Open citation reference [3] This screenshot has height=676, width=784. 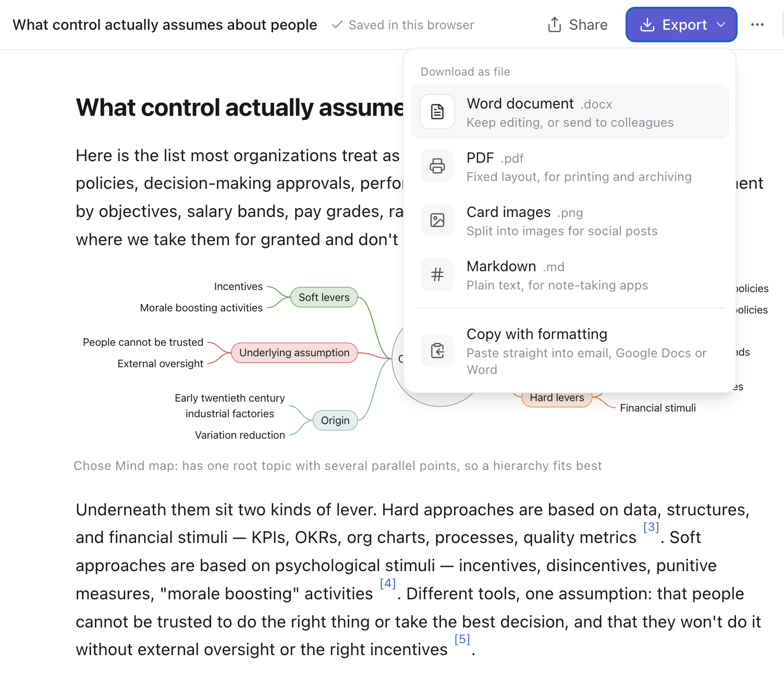coord(651,527)
